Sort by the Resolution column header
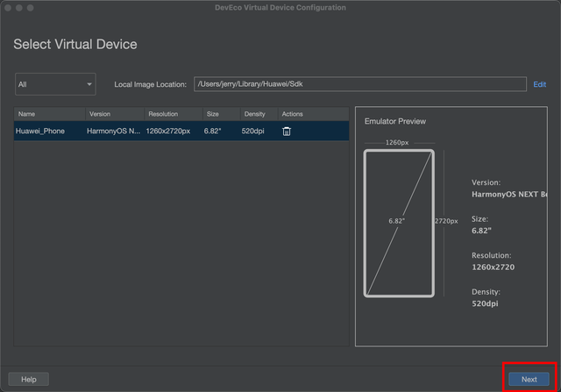 (x=174, y=114)
